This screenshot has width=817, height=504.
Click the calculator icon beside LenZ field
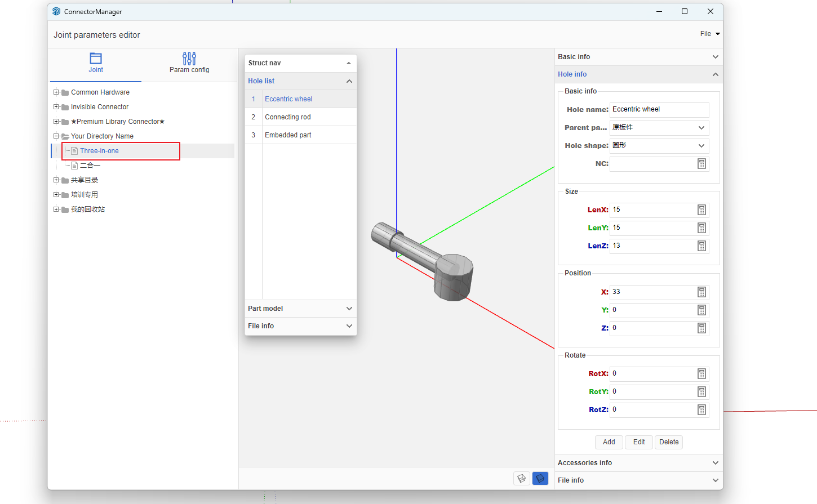(x=701, y=246)
